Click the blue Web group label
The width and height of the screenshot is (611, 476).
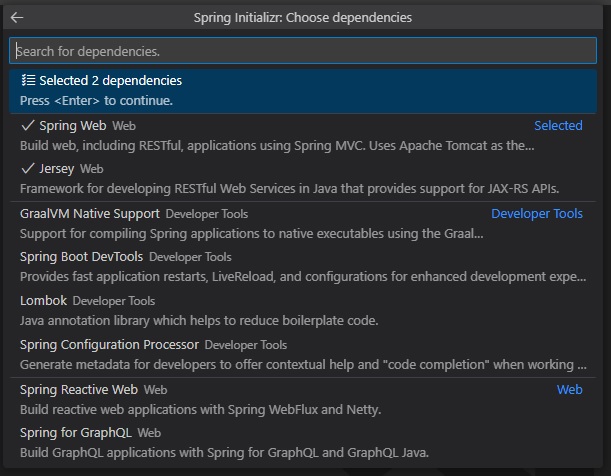pyautogui.click(x=569, y=389)
